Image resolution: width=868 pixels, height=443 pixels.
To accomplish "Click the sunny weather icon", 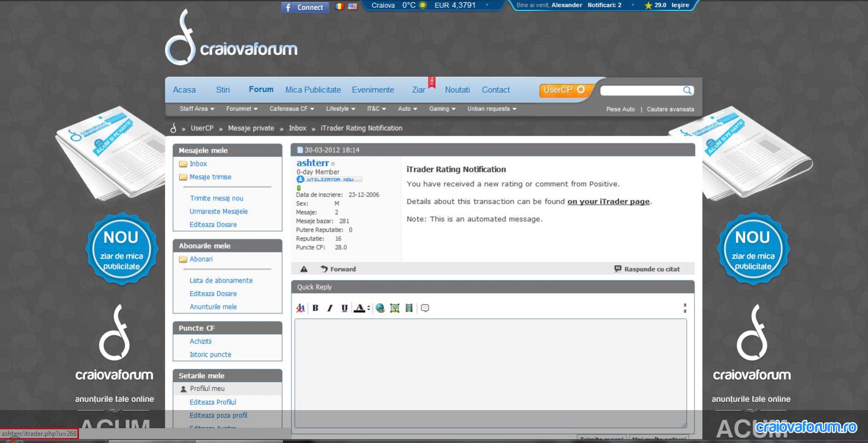I will [422, 5].
